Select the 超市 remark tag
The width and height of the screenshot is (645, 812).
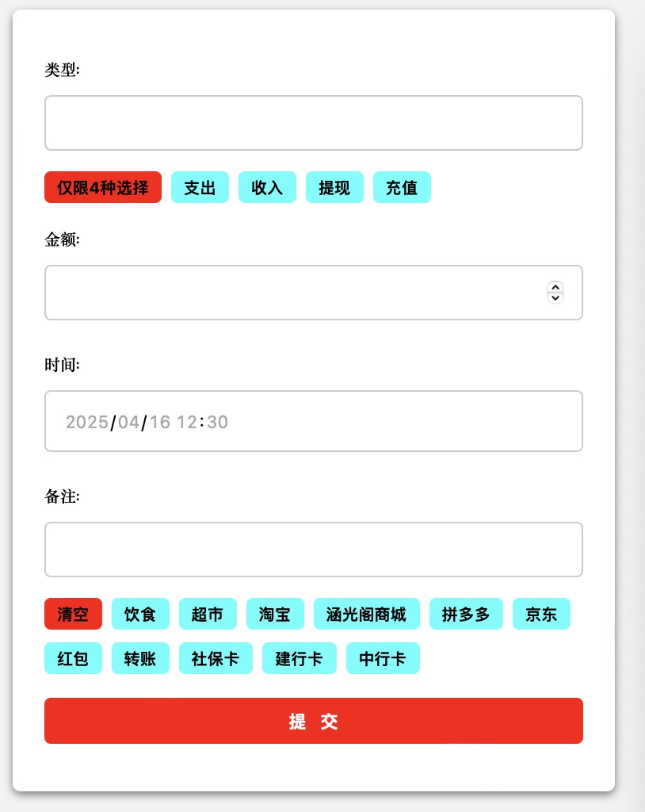pyautogui.click(x=208, y=615)
